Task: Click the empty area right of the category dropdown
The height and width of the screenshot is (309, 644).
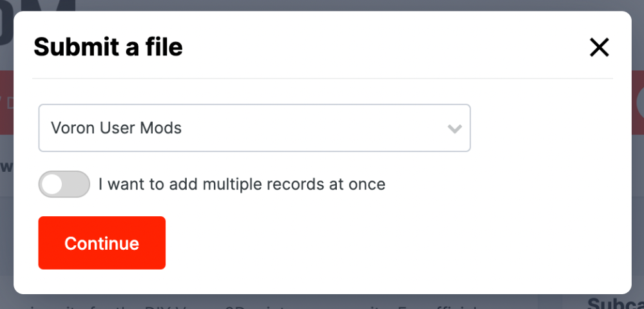Action: pyautogui.click(x=542, y=128)
